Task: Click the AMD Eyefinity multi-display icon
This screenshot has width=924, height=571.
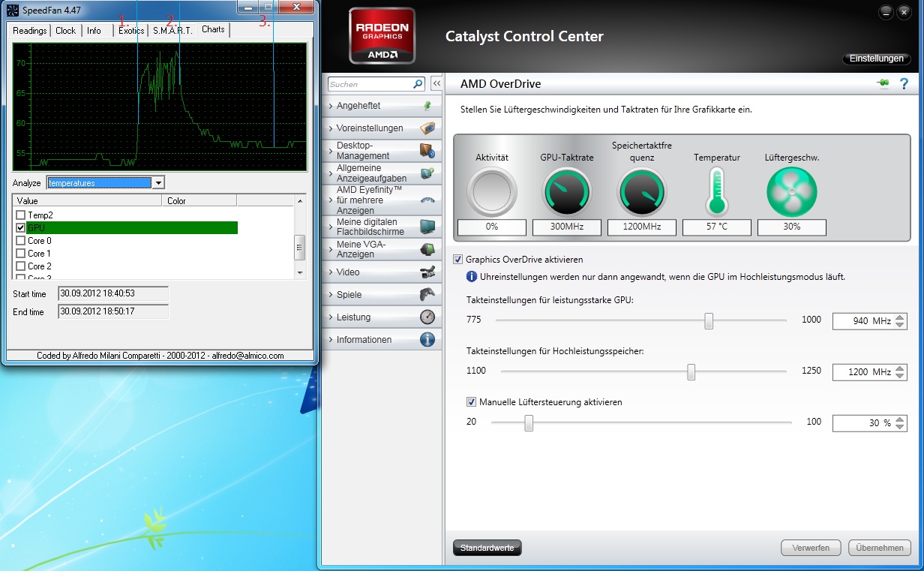Action: coord(427,200)
